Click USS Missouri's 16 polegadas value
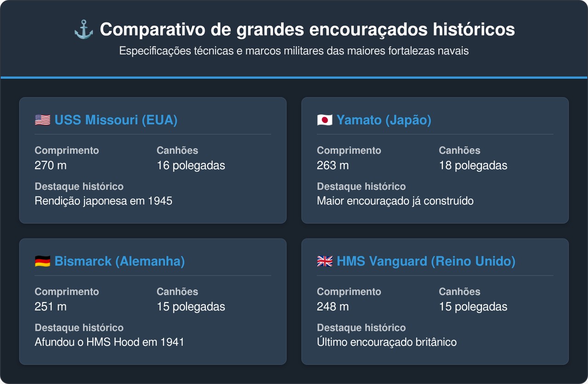The image size is (588, 384). 191,166
